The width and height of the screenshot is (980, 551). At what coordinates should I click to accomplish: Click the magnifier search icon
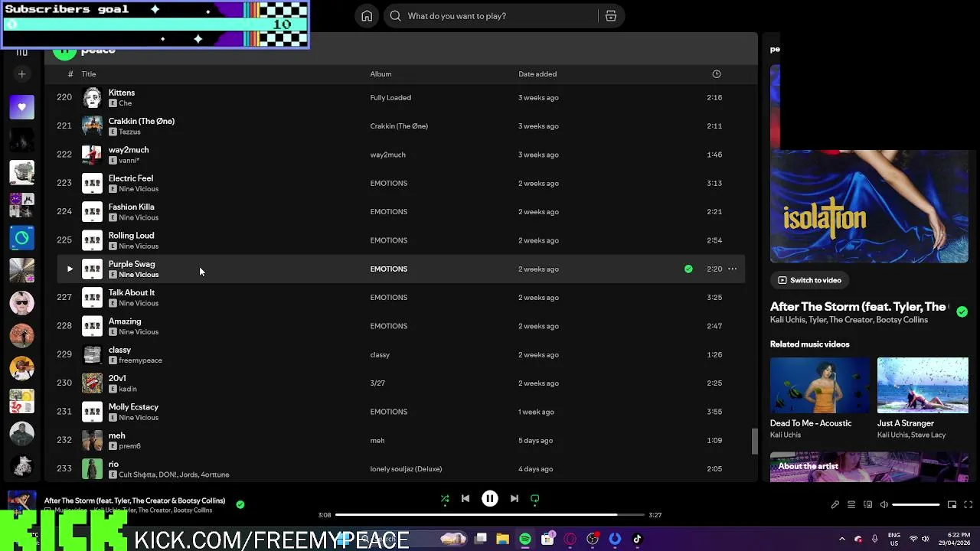(395, 16)
